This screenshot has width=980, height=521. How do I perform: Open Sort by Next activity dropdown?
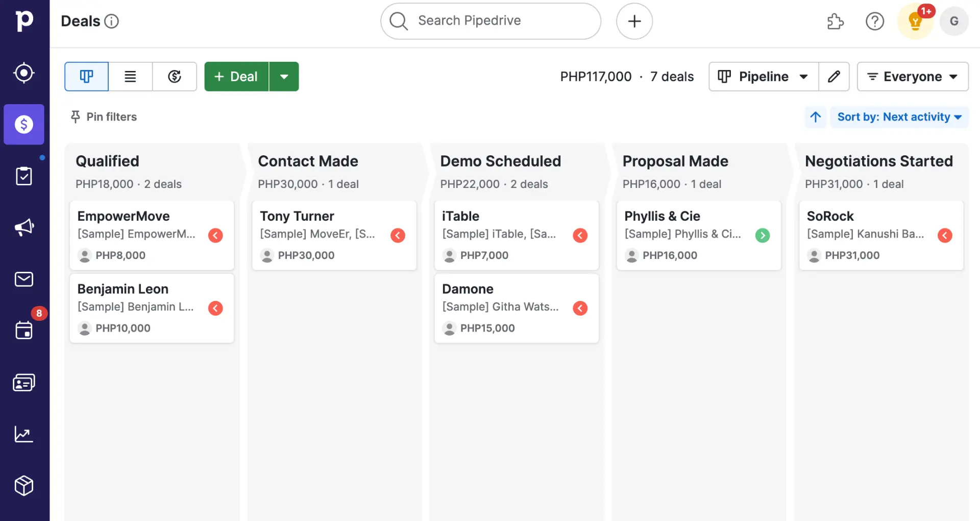coord(899,117)
